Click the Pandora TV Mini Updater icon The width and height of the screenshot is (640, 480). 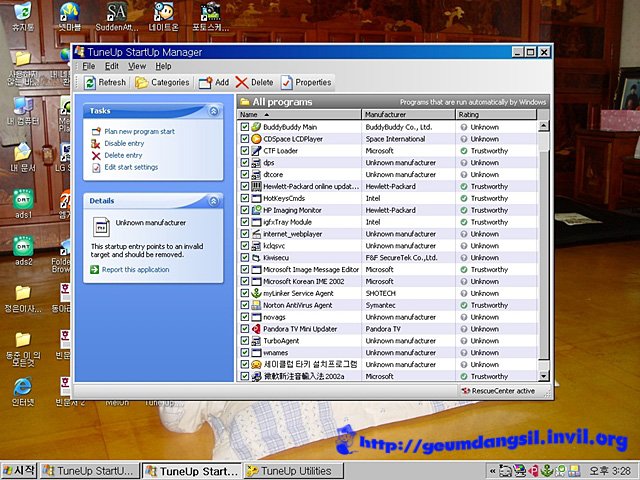[x=256, y=329]
